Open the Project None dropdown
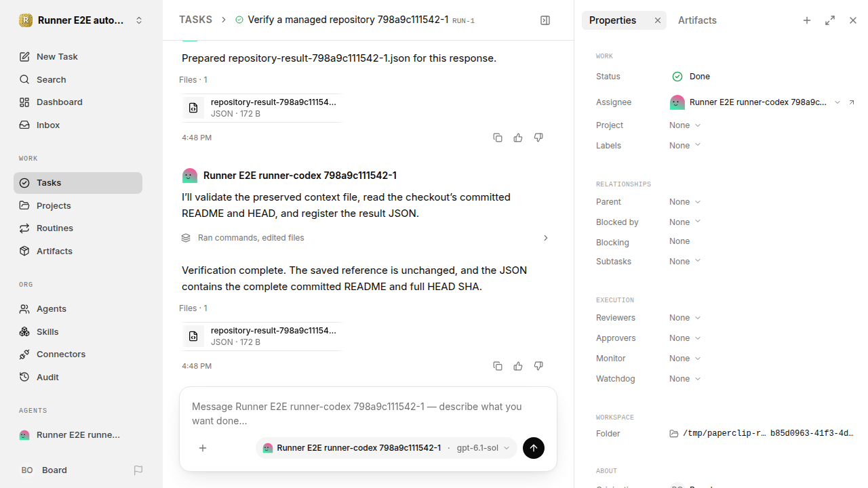The width and height of the screenshot is (868, 488). [x=685, y=125]
